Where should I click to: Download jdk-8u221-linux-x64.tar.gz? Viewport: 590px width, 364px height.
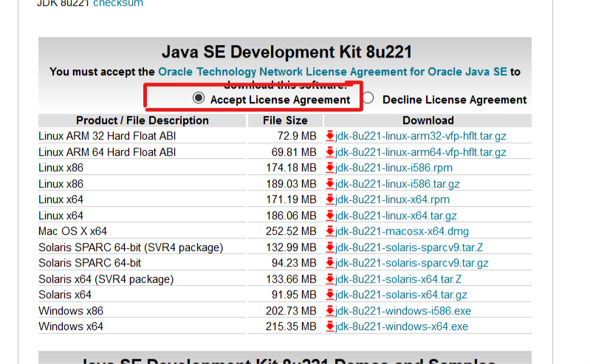(x=396, y=216)
